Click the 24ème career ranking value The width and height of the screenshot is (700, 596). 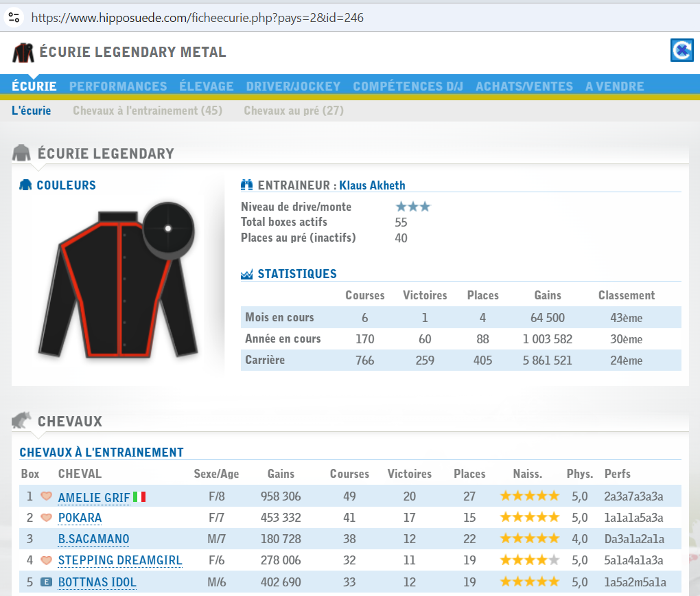(627, 360)
